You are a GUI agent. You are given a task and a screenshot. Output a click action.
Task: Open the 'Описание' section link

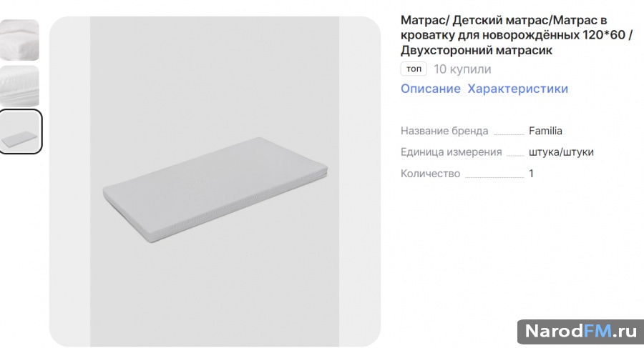pos(431,89)
